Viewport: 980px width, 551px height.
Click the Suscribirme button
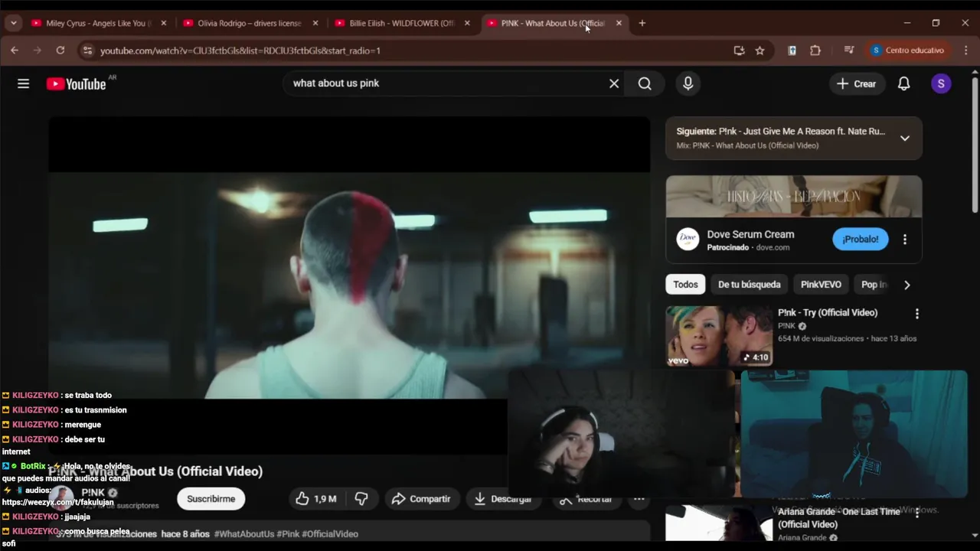[211, 499]
